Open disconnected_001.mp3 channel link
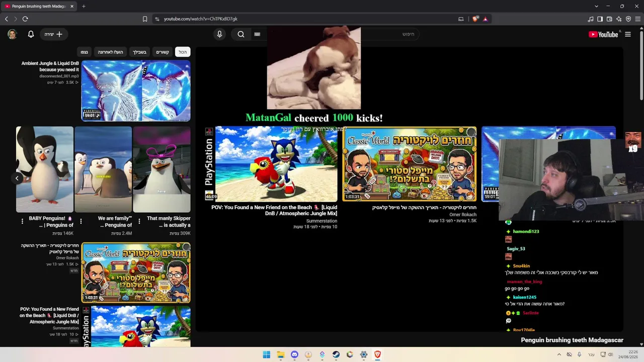 [59, 76]
